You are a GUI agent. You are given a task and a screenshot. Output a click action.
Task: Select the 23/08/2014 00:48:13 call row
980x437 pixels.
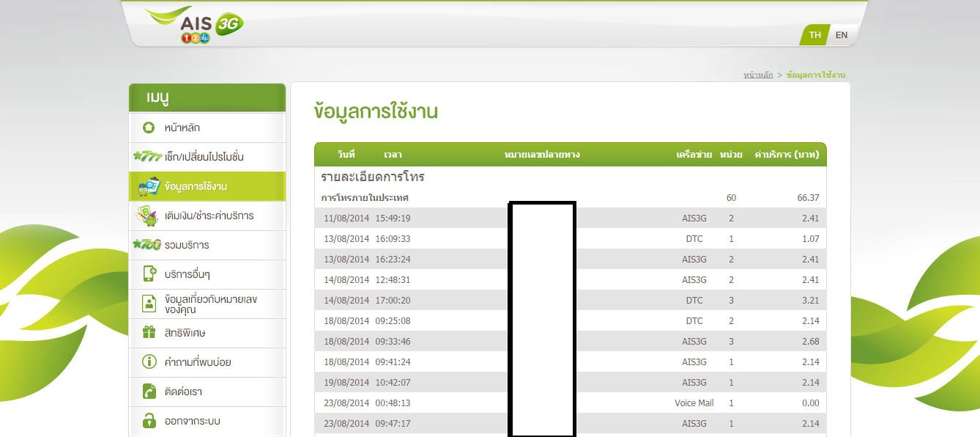click(x=571, y=403)
